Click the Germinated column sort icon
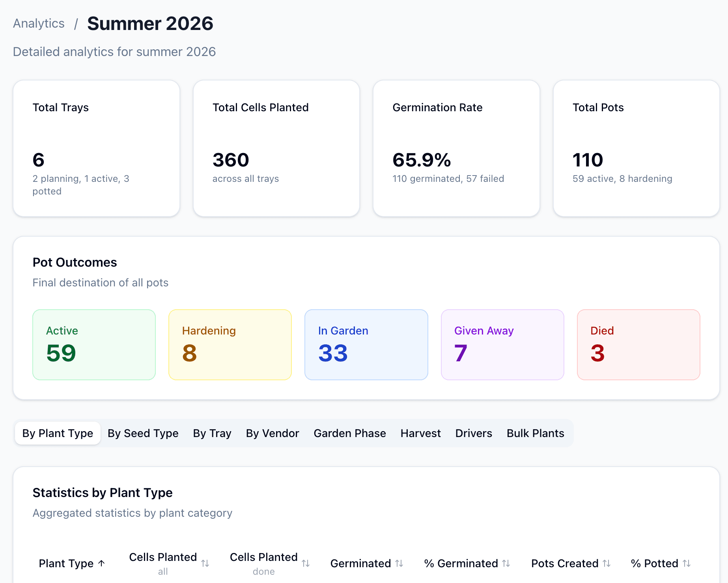The width and height of the screenshot is (728, 583). tap(399, 563)
